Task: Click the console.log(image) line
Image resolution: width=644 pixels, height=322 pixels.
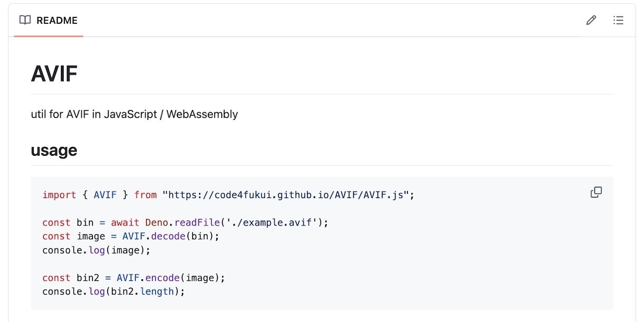Action: pos(97,250)
